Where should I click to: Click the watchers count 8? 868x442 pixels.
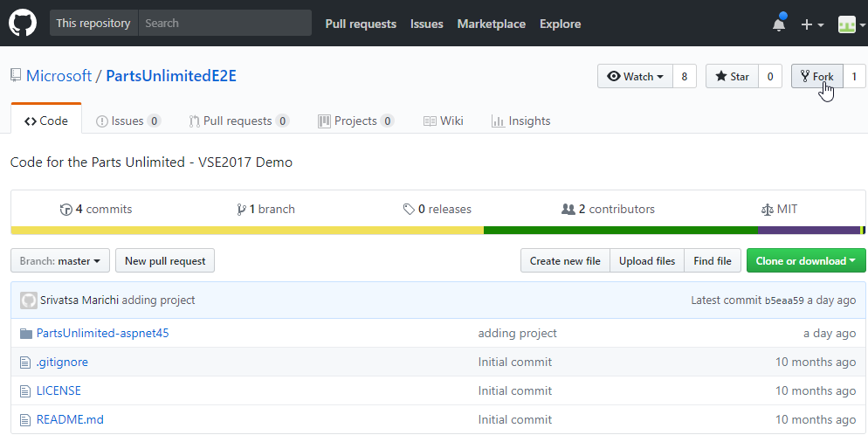(685, 77)
